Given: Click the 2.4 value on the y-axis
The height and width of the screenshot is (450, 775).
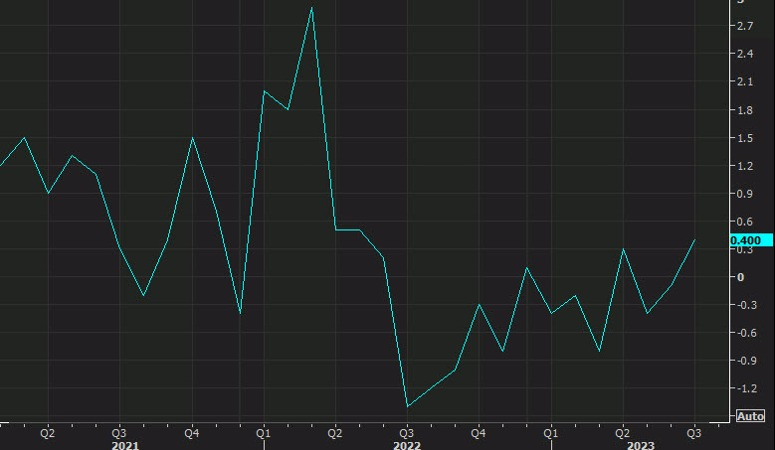Looking at the screenshot, I should coord(744,54).
